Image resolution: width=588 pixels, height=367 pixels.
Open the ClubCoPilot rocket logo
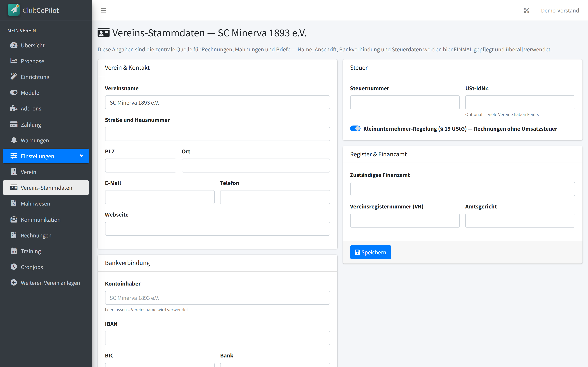click(x=14, y=10)
